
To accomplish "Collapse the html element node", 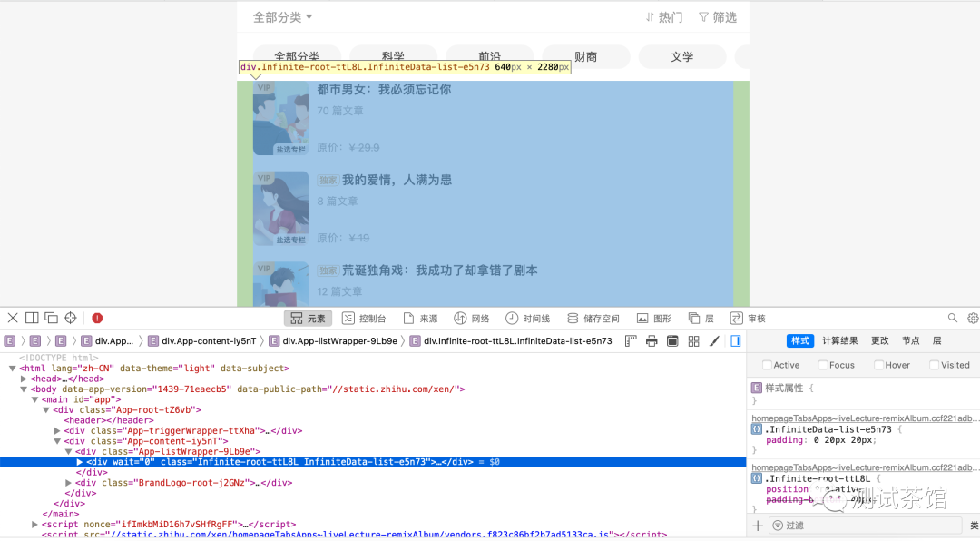I will (x=13, y=369).
